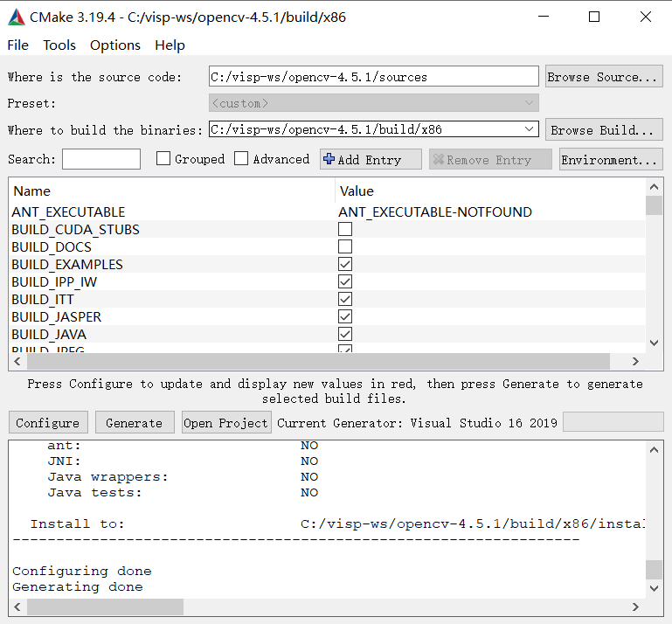Viewport: 672px width, 624px height.
Task: Open the Preset dropdown
Action: click(x=374, y=103)
